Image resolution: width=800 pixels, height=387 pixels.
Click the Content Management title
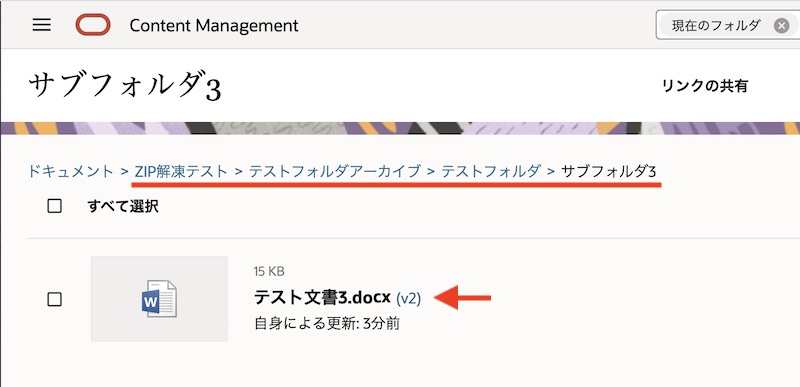point(214,25)
